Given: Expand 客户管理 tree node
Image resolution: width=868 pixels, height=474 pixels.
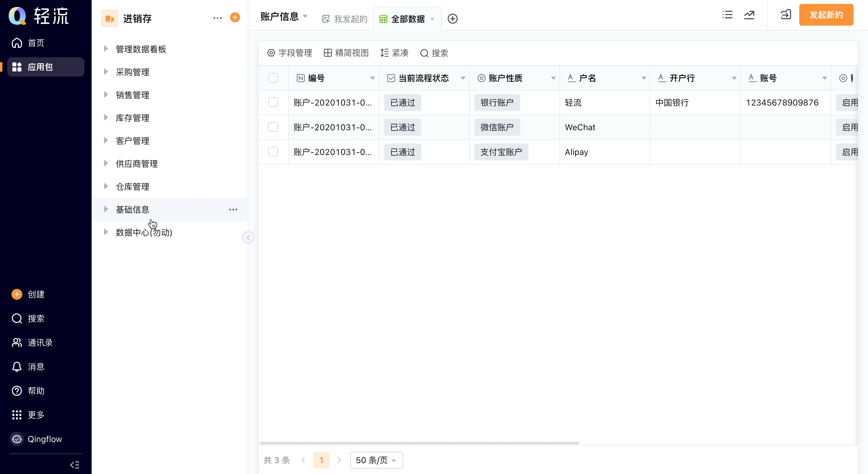Looking at the screenshot, I should 106,141.
